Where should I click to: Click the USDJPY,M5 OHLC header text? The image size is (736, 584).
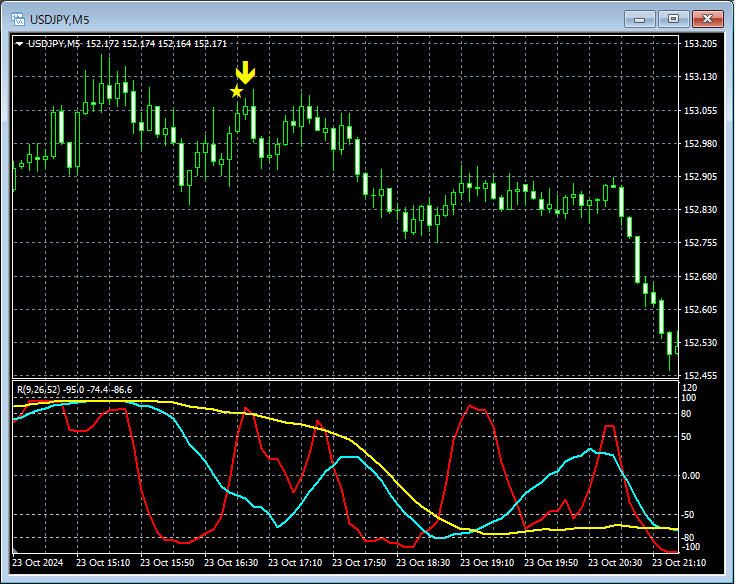pyautogui.click(x=128, y=44)
